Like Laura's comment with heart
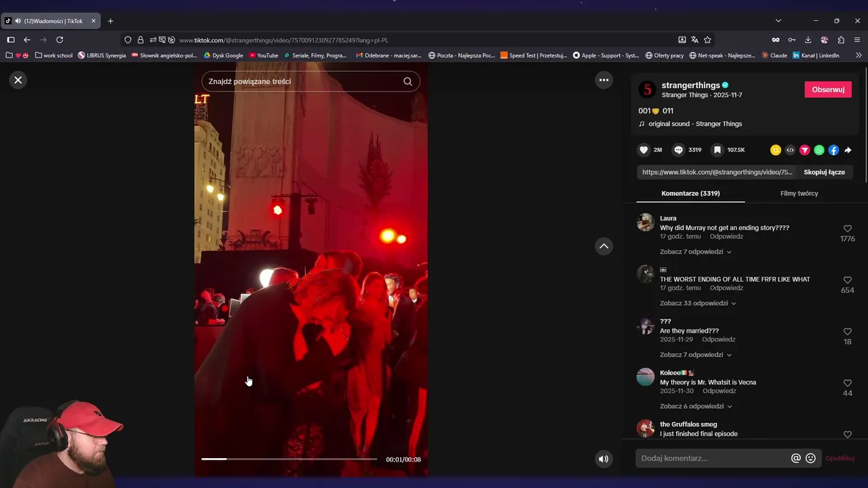The width and height of the screenshot is (868, 488). [847, 229]
